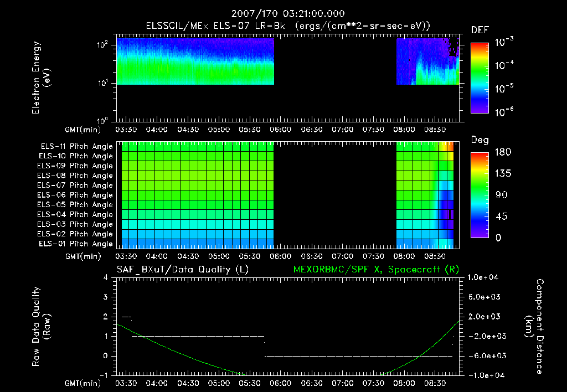567x392 pixels.
Task: Click the plot title 2007/170 03:21:00.000
Action: 288,14
